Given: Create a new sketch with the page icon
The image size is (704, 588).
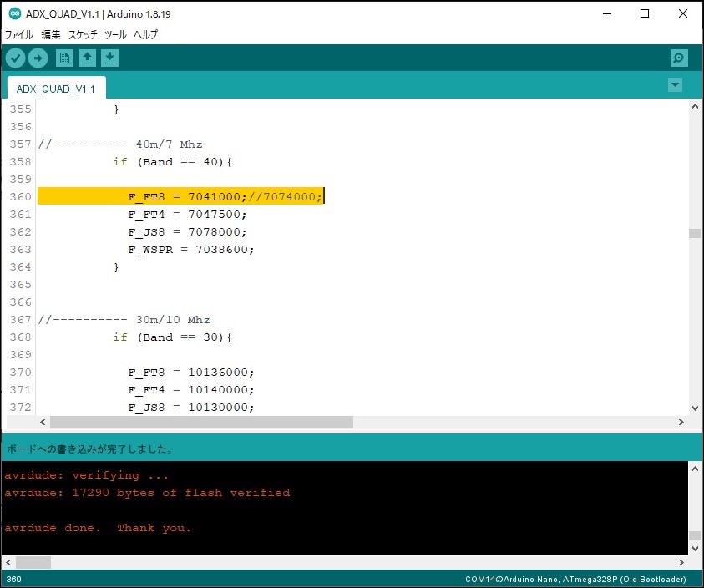Looking at the screenshot, I should [64, 58].
